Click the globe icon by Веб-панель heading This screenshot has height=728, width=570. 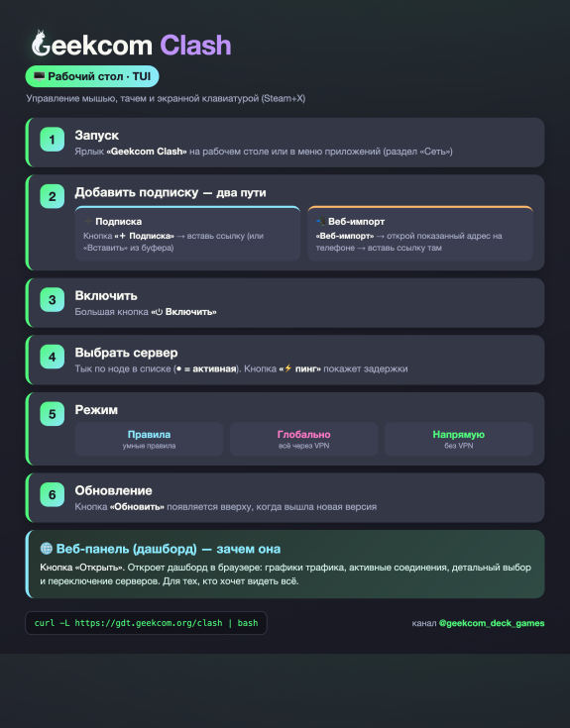(x=47, y=549)
